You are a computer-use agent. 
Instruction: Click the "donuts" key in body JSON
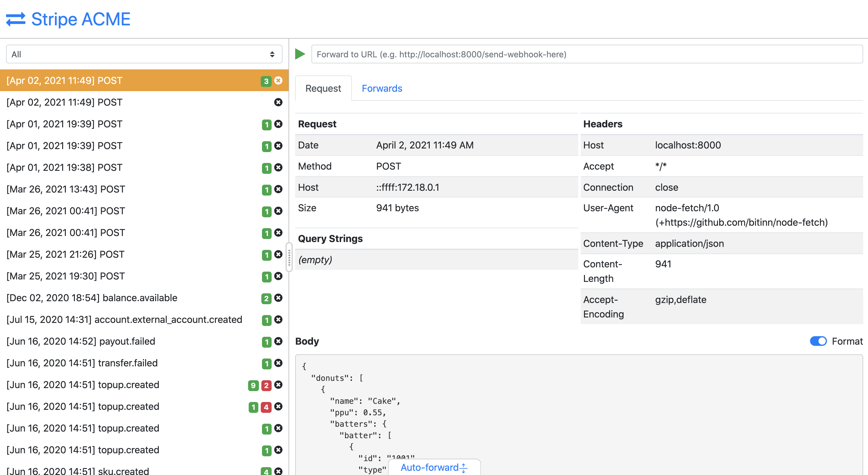330,378
